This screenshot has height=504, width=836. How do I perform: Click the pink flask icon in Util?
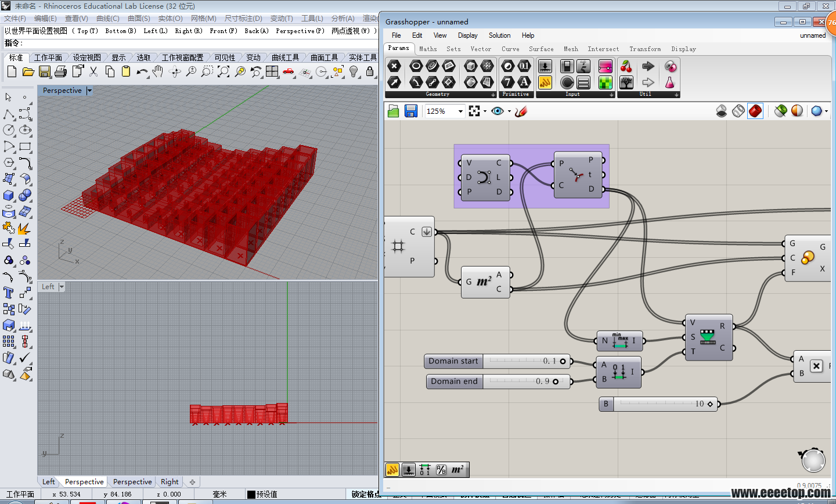(670, 82)
